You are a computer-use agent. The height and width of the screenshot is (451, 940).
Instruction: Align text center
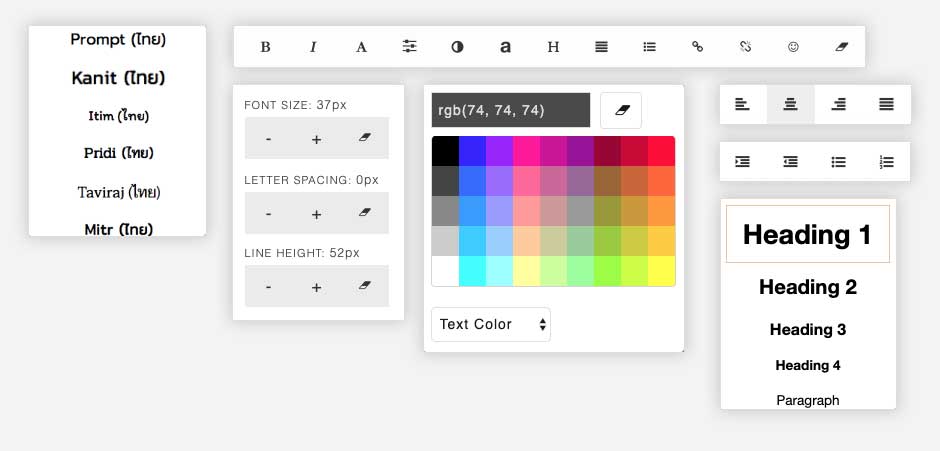[x=791, y=104]
